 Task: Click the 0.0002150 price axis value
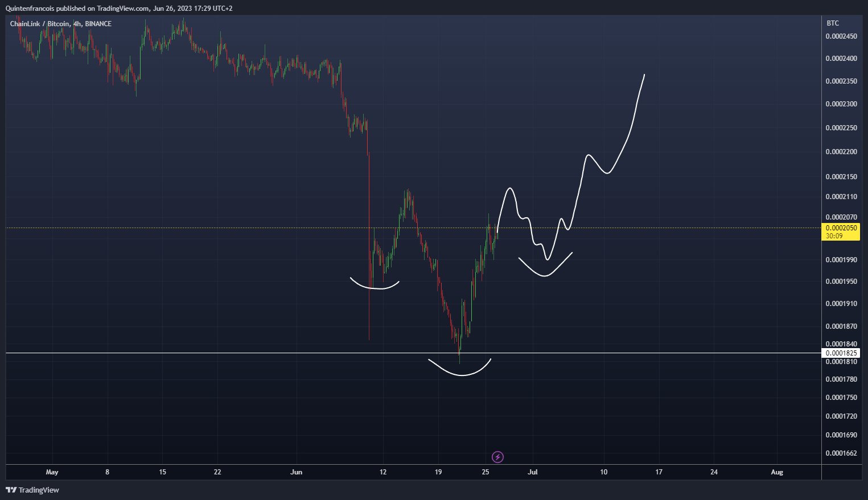coord(841,177)
